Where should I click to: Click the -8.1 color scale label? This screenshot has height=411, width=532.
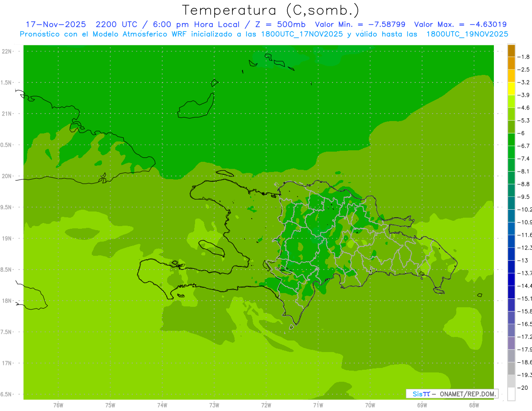524,171
